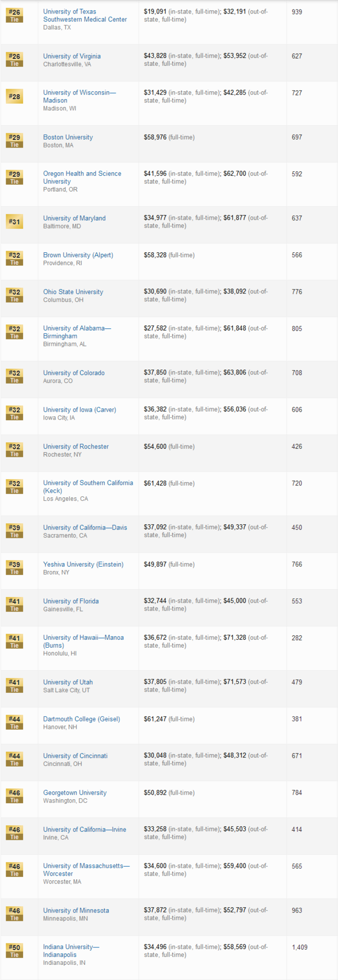Click rank badge beside Yeshiva University (Einstein)
The height and width of the screenshot is (980, 338).
point(15,567)
